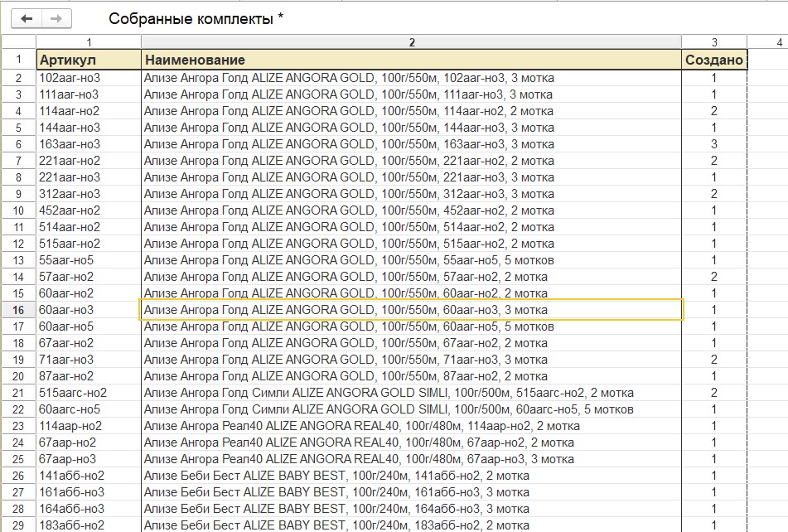The height and width of the screenshot is (532, 788).
Task: Click name cell ending '60ааг-но5, 5 мотков'
Action: coord(411,326)
